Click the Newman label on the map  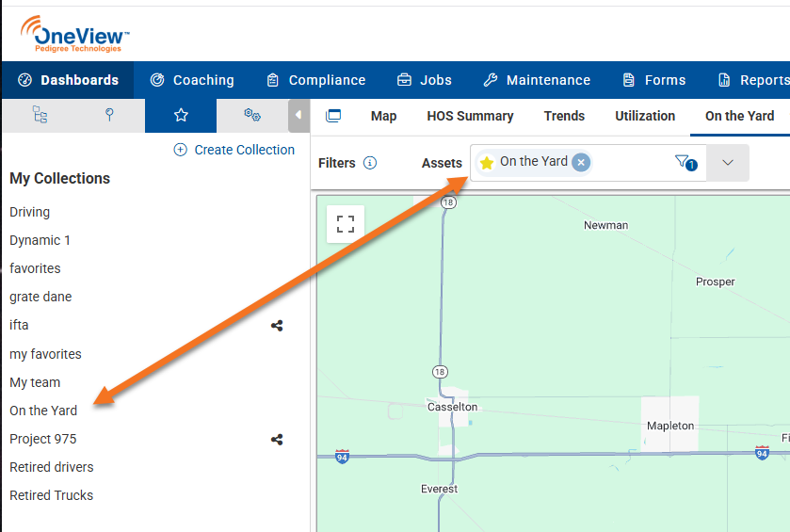point(605,225)
